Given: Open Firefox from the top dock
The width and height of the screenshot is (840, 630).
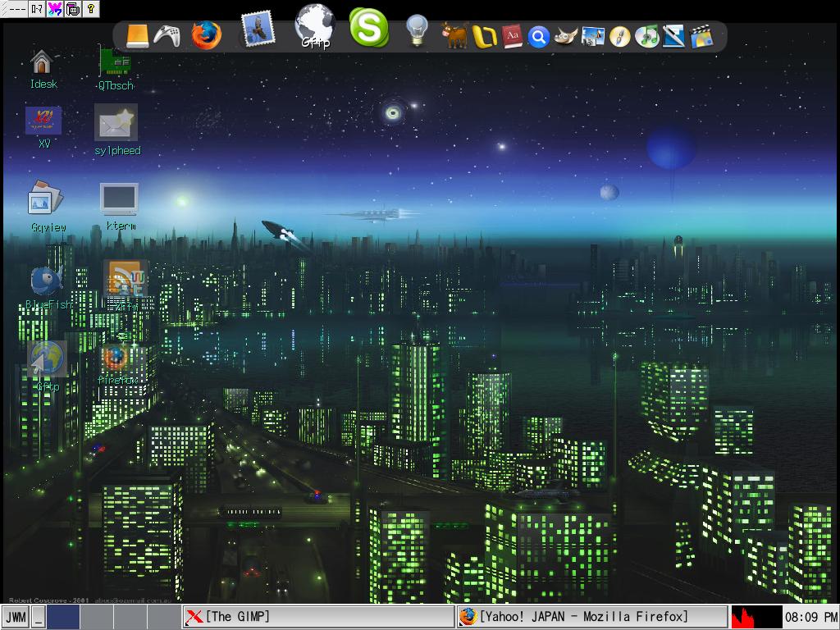Looking at the screenshot, I should click(x=206, y=35).
